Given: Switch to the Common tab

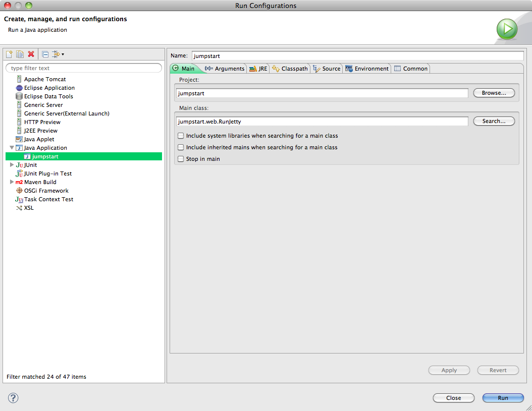Looking at the screenshot, I should [411, 69].
